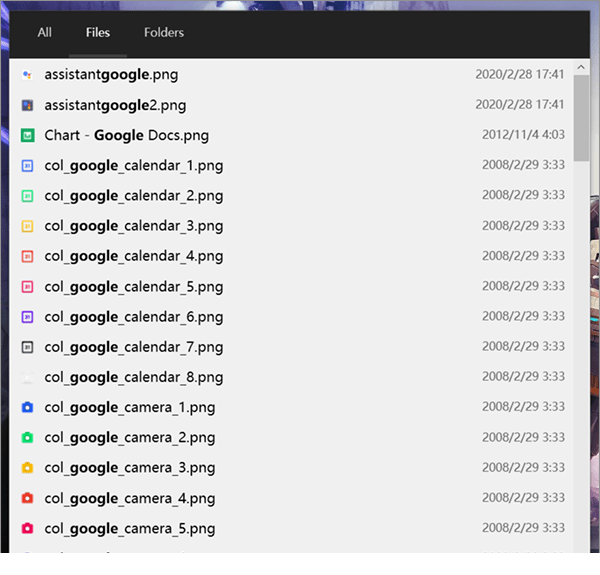
Task: Select col_google_camera_5.png file name
Action: (x=130, y=529)
